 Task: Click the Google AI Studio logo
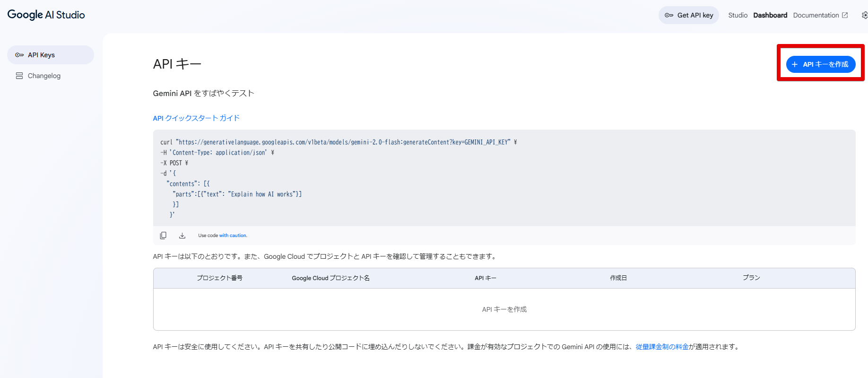click(46, 15)
